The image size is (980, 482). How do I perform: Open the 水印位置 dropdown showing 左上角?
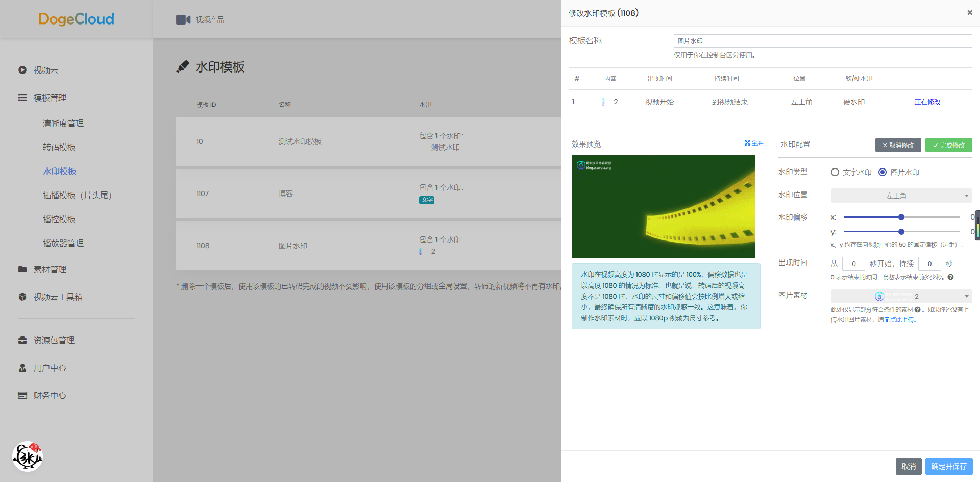(x=901, y=196)
